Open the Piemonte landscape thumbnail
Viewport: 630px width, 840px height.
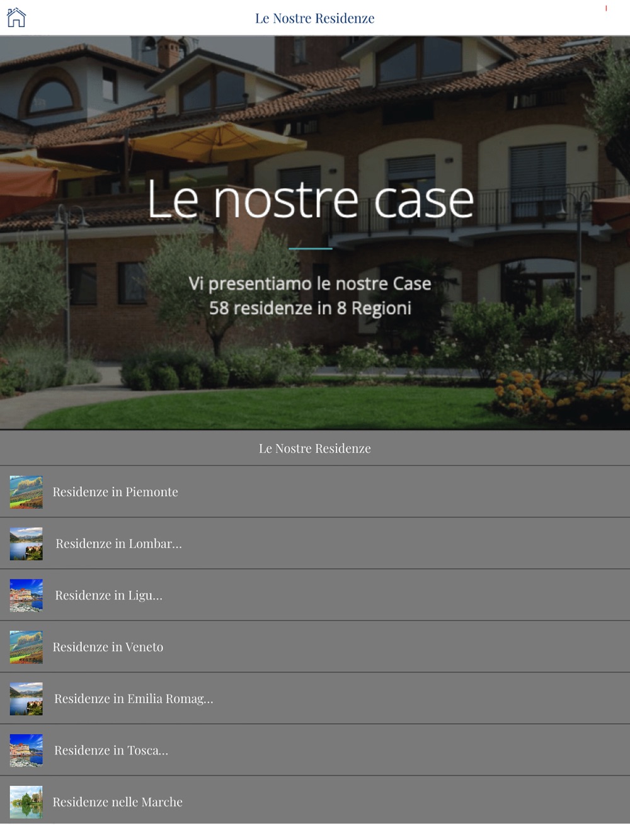[x=26, y=492]
